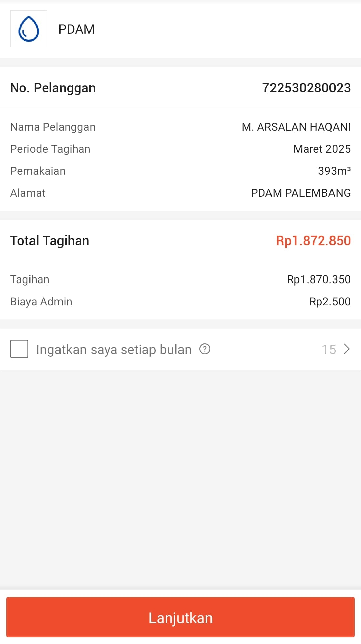Tap the 'No. Pelanggan' heading
Screen dimensions: 361x644
click(x=53, y=88)
